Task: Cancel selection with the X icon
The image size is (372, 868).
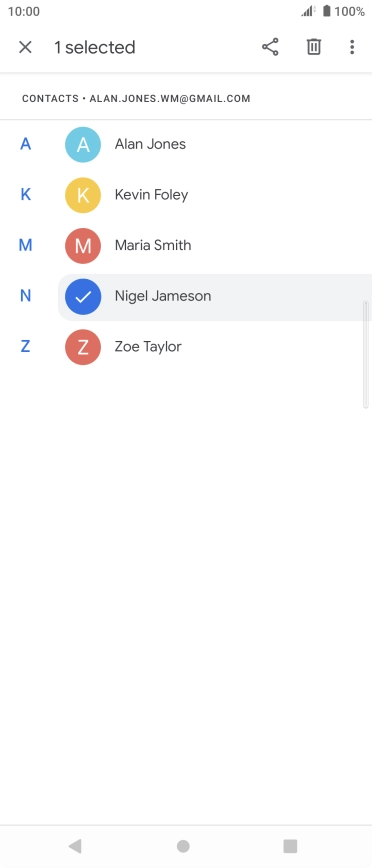Action: point(25,47)
